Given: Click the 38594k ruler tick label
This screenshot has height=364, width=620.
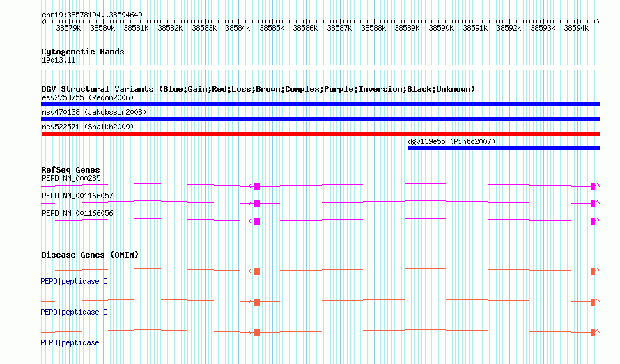Looking at the screenshot, I should tap(576, 28).
